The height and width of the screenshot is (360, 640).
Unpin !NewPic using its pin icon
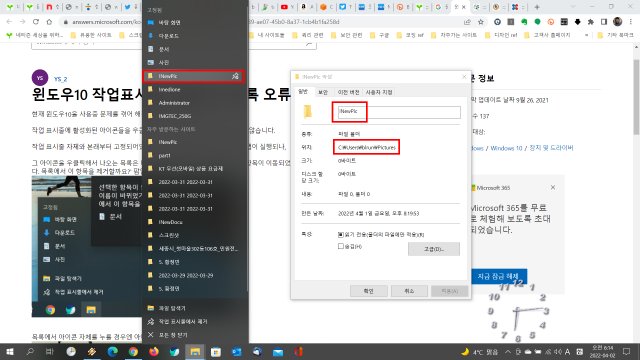tap(236, 76)
